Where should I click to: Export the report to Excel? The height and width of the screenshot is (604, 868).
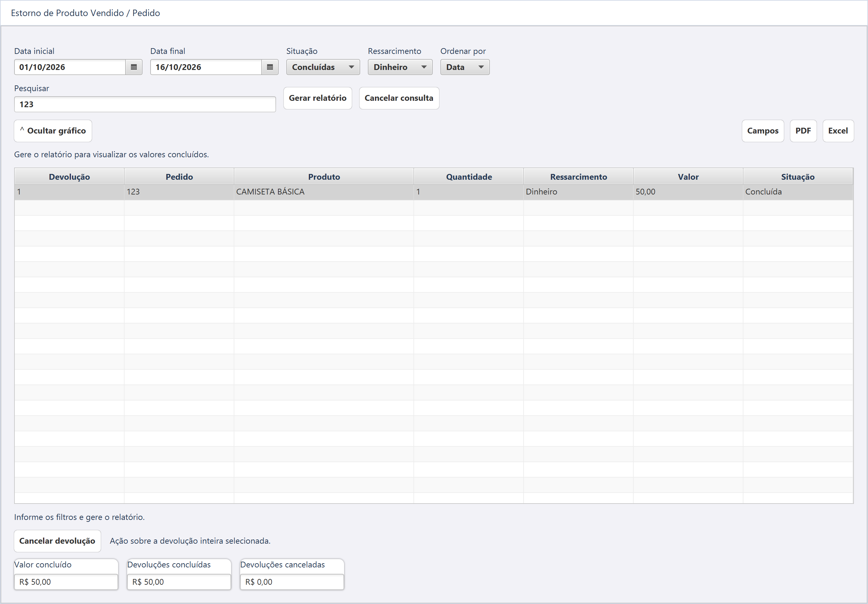[838, 131]
